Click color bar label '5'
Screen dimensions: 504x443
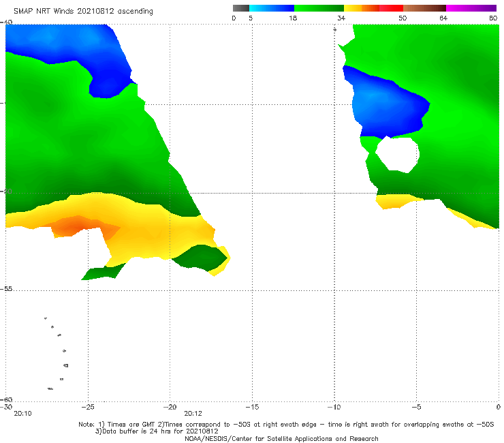tap(251, 18)
